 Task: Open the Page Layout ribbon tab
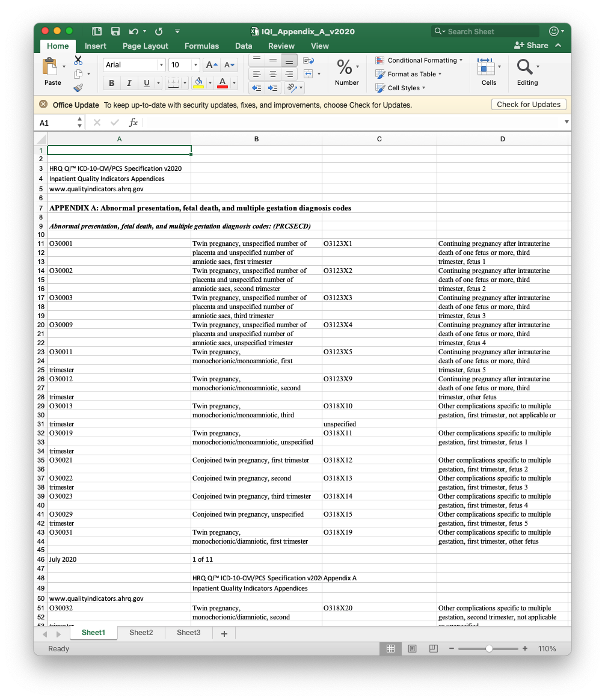[x=145, y=46]
